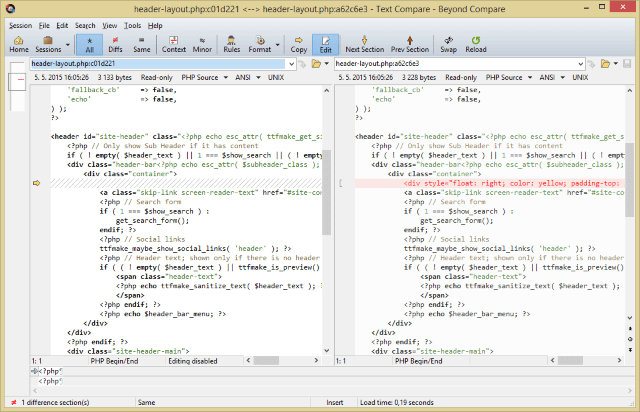Show only Same lines

(x=142, y=43)
